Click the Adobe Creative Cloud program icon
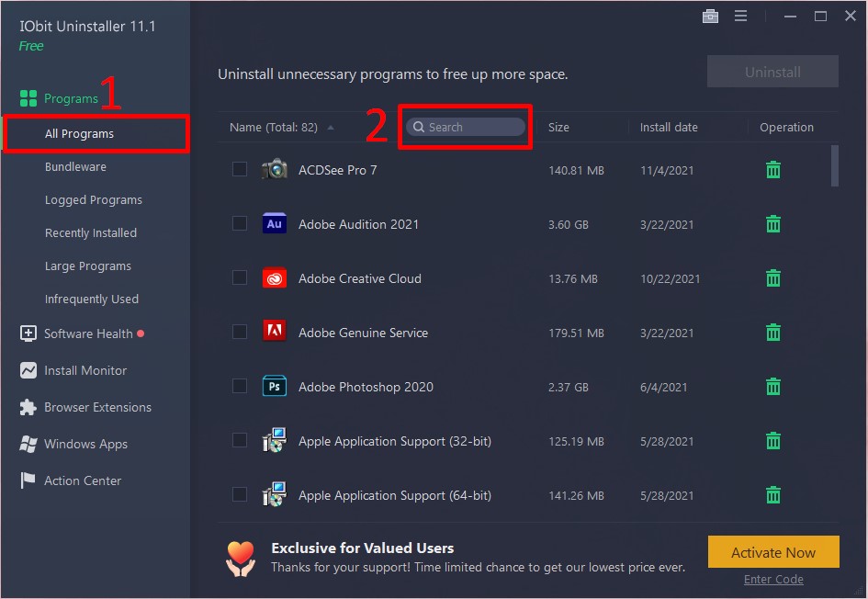The height and width of the screenshot is (599, 868). pos(274,278)
